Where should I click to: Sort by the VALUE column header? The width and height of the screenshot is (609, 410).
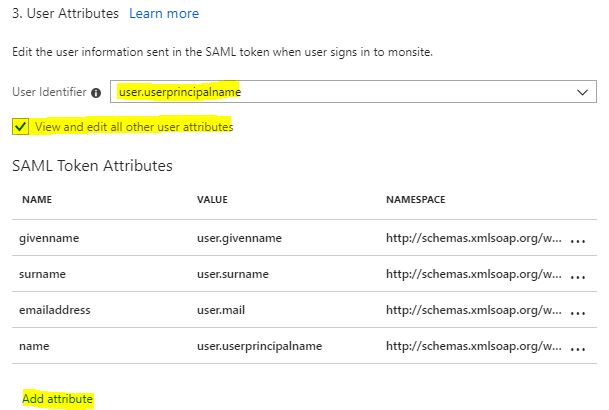pos(214,200)
